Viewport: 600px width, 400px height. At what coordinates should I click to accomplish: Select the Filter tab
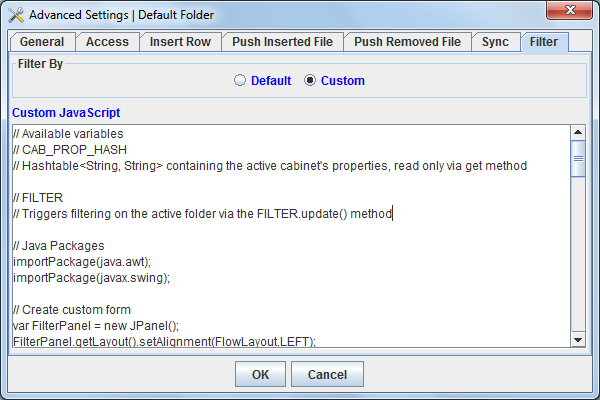(x=544, y=42)
